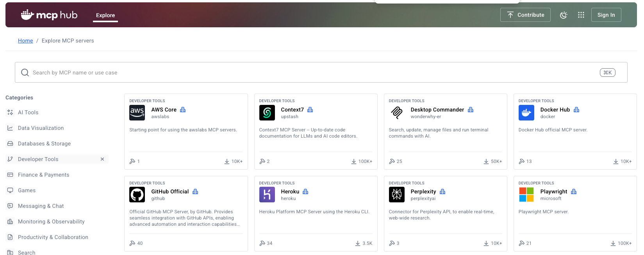Screen dimensions: 644x255
Task: Toggle the dark/light theme icon
Action: click(564, 15)
